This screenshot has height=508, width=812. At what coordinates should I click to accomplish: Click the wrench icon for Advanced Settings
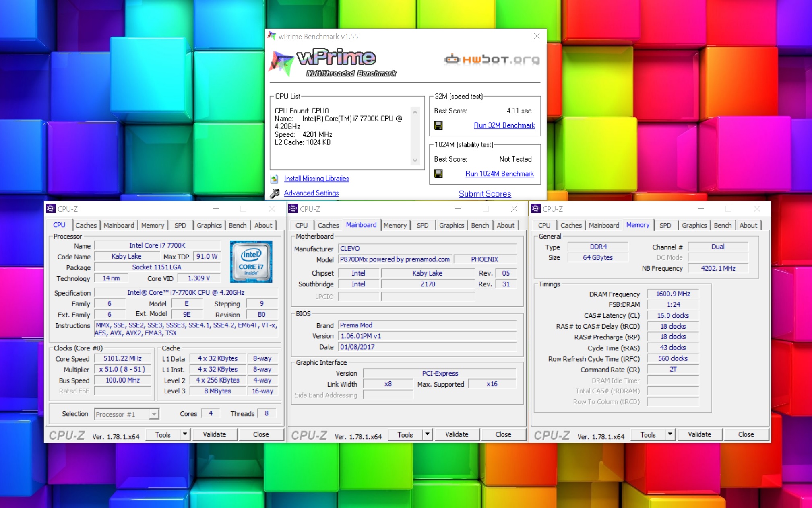coord(275,193)
